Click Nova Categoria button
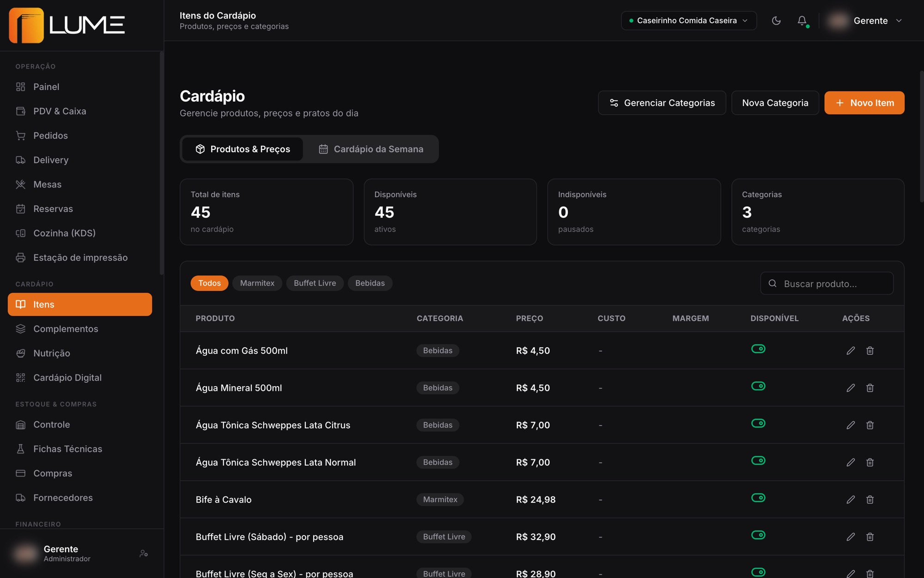This screenshot has height=578, width=924. click(775, 103)
